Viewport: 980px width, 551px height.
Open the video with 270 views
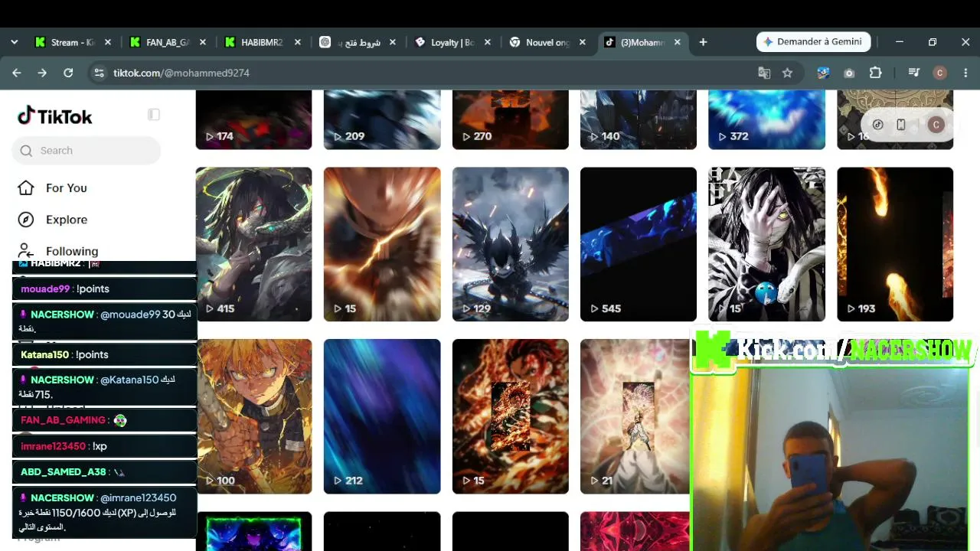tap(511, 119)
